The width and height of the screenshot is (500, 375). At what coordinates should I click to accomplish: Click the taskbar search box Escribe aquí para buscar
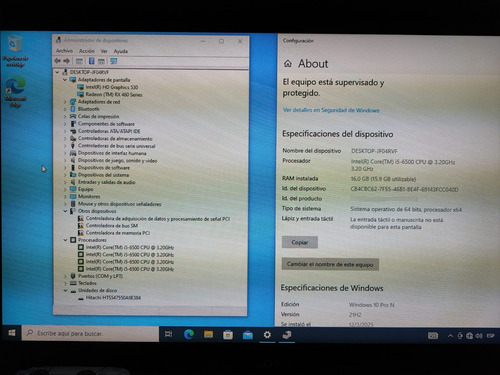click(x=90, y=333)
